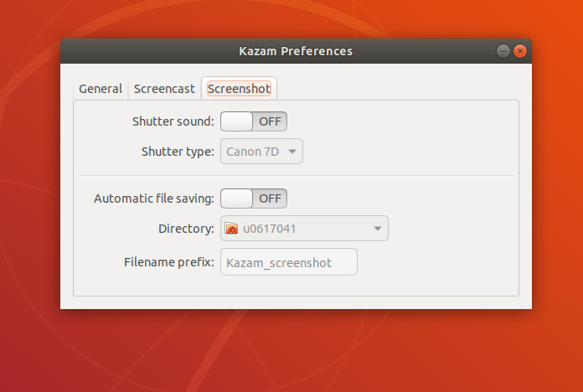This screenshot has height=392, width=583.
Task: Click the "Automatic file saving:" label
Action: [x=154, y=199]
